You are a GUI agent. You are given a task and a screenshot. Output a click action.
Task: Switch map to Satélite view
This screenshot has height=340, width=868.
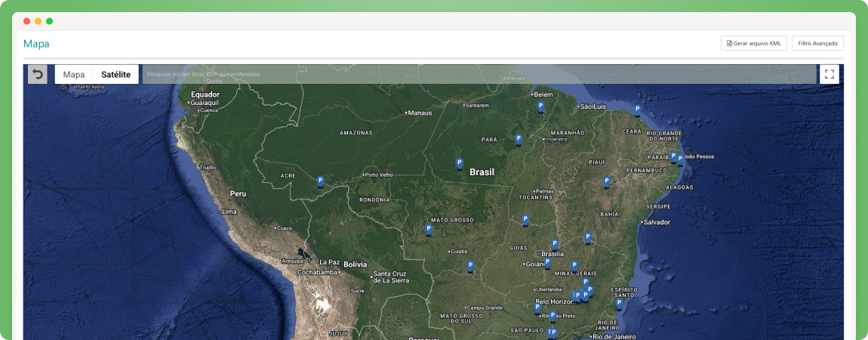click(115, 74)
